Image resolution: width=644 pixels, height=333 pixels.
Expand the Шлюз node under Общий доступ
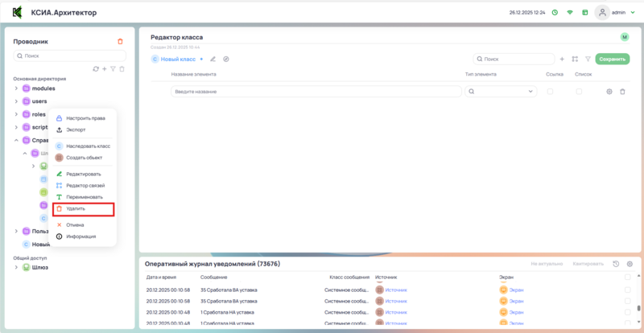pyautogui.click(x=16, y=267)
